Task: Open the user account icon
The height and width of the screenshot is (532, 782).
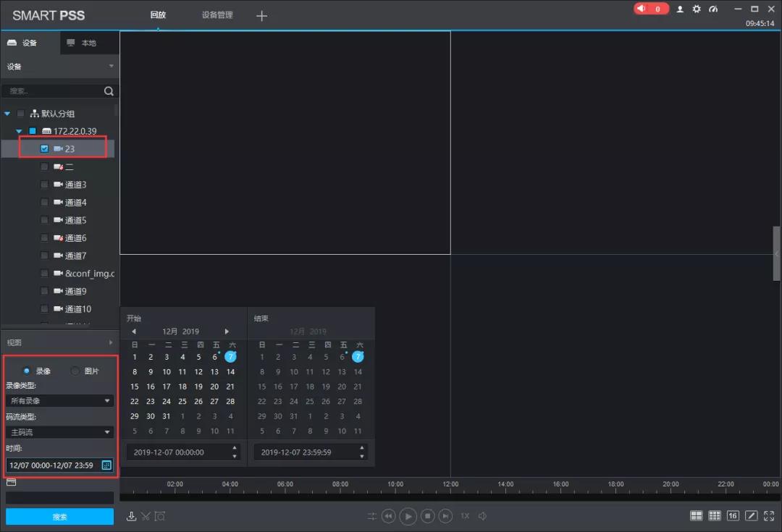Action: 680,9
